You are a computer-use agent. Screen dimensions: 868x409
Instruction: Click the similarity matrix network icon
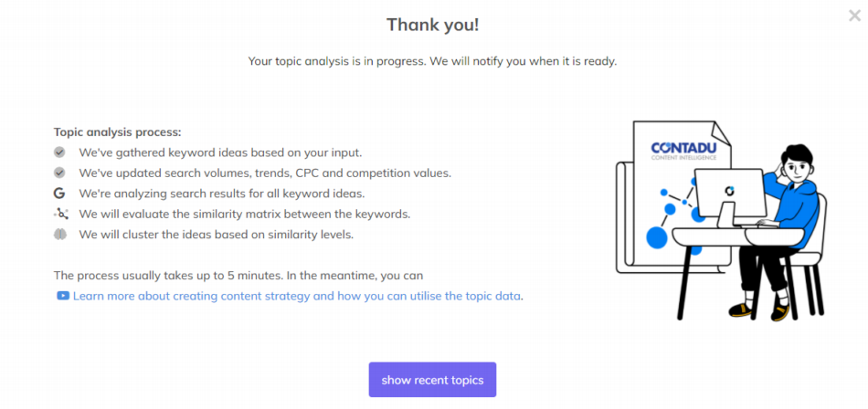click(x=60, y=214)
